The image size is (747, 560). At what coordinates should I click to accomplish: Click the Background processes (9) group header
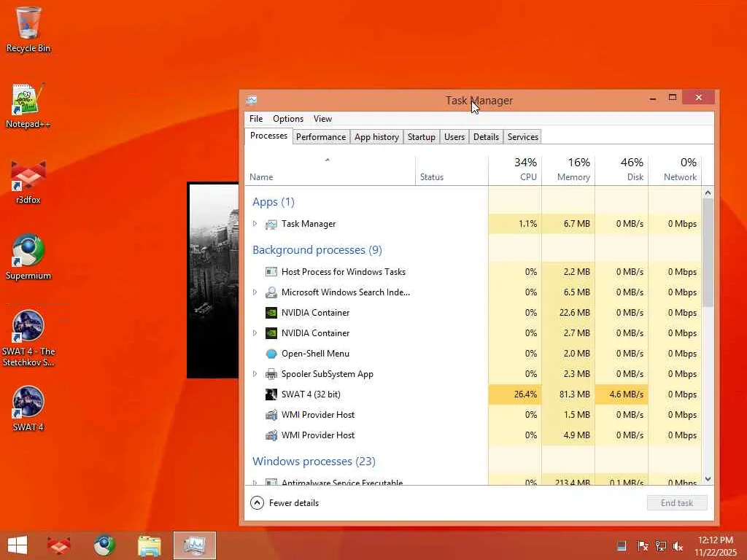tap(317, 250)
